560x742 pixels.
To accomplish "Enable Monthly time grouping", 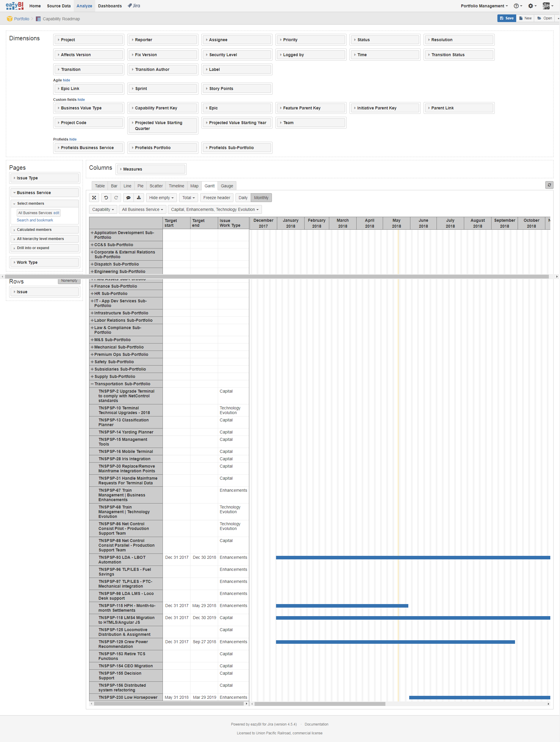I will [261, 198].
